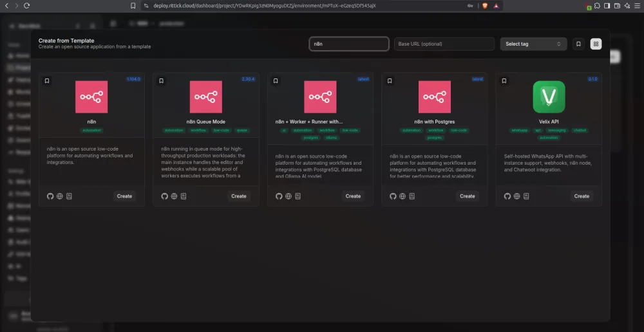Click the Velix API title
Viewport: 644px width, 332px height.
click(549, 122)
